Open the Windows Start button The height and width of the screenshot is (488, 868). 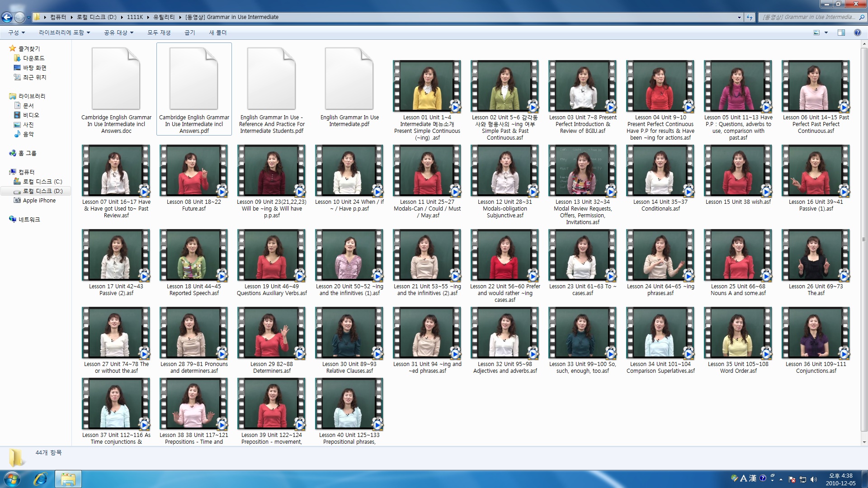[12, 479]
